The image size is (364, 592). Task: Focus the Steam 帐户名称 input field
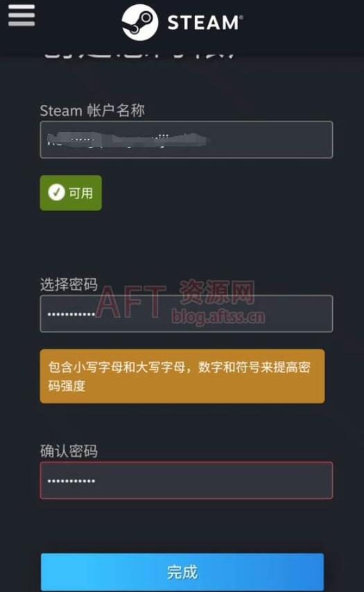point(187,139)
